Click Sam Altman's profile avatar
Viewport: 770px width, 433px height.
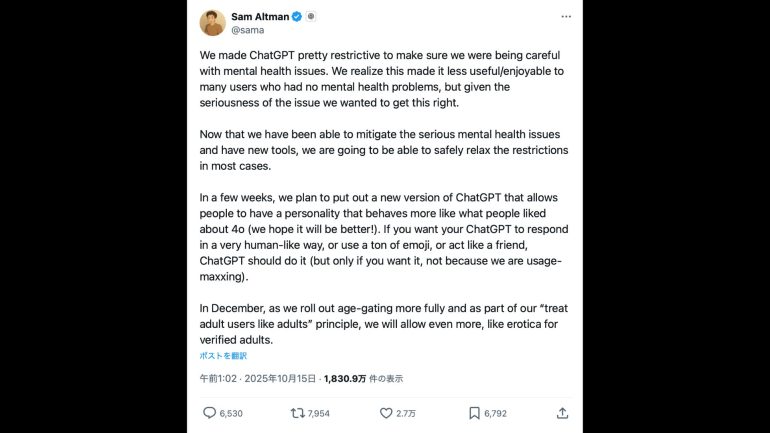pyautogui.click(x=212, y=23)
